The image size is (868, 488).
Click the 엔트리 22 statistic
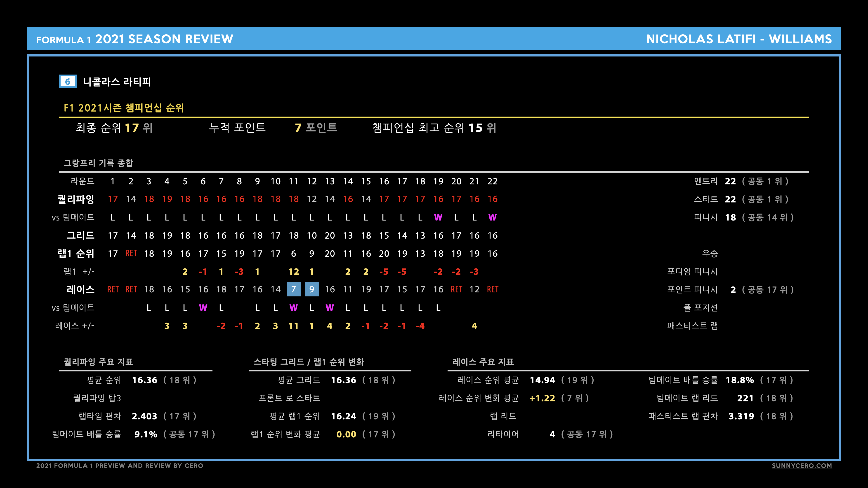pos(741,181)
